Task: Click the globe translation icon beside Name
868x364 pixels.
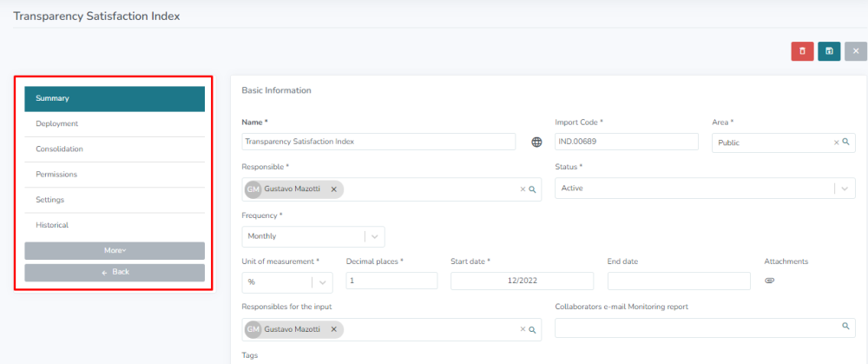Action: (536, 142)
